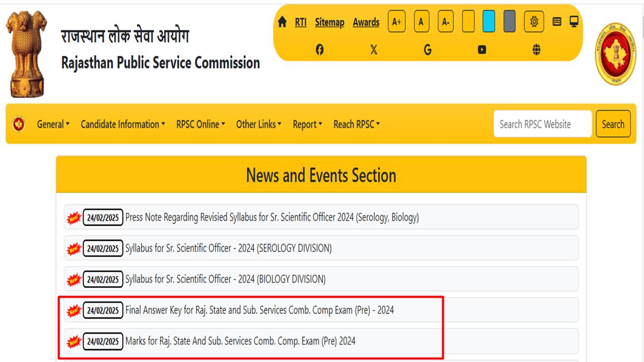This screenshot has height=362, width=644.
Task: Select the cyan theme color swatch
Action: tap(489, 21)
